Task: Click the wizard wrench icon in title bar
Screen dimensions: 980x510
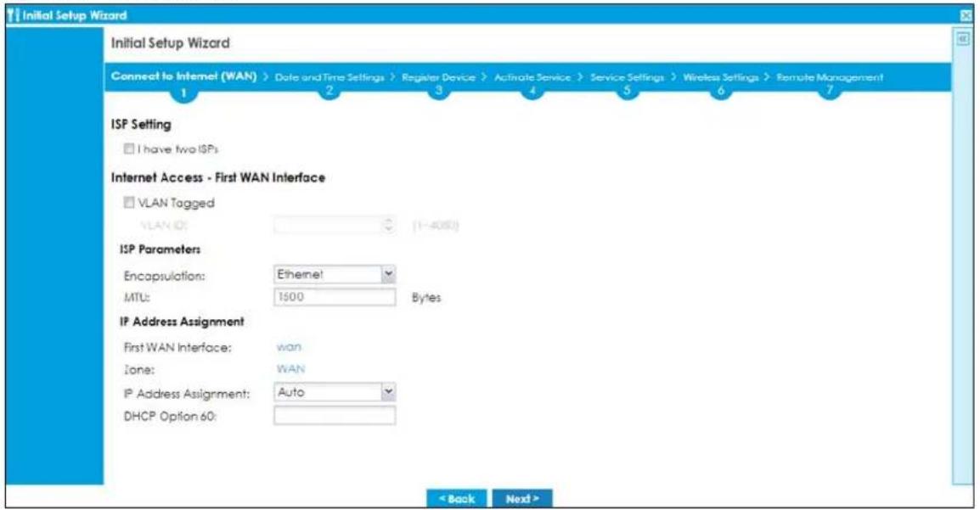Action: pos(13,15)
